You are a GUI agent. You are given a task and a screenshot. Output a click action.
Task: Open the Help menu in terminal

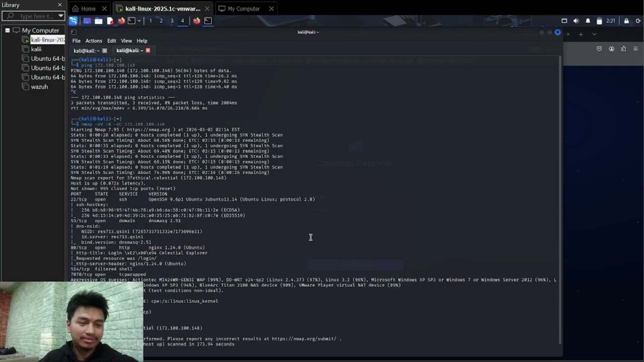142,41
